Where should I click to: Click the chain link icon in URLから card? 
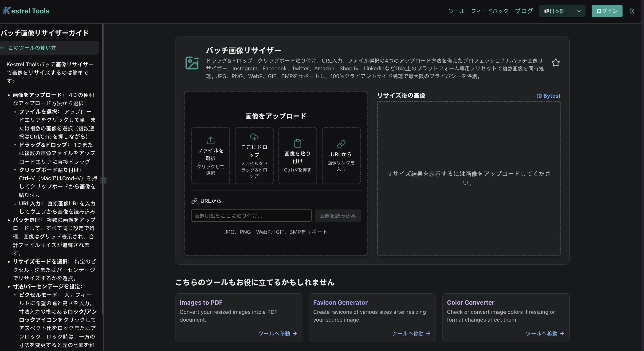(341, 144)
